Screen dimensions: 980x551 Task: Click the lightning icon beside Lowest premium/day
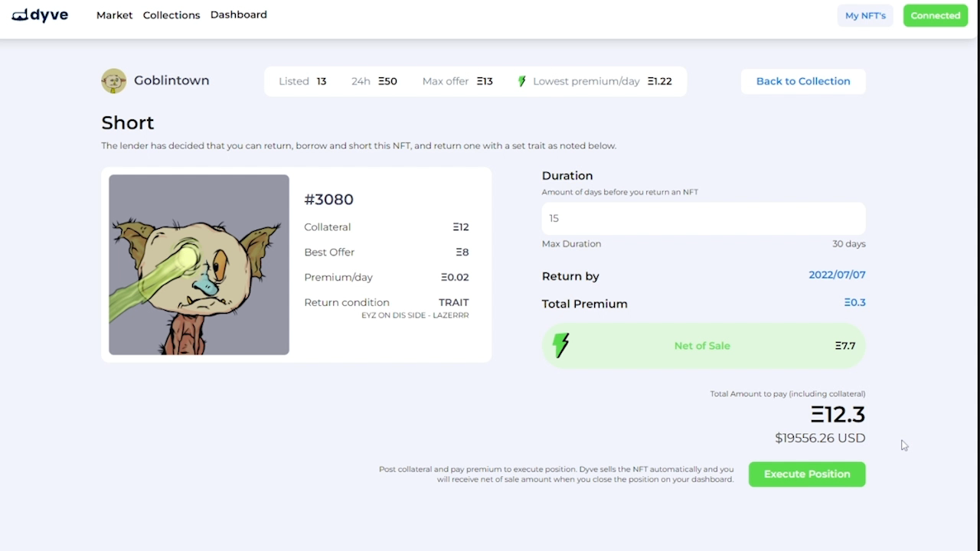pyautogui.click(x=522, y=81)
